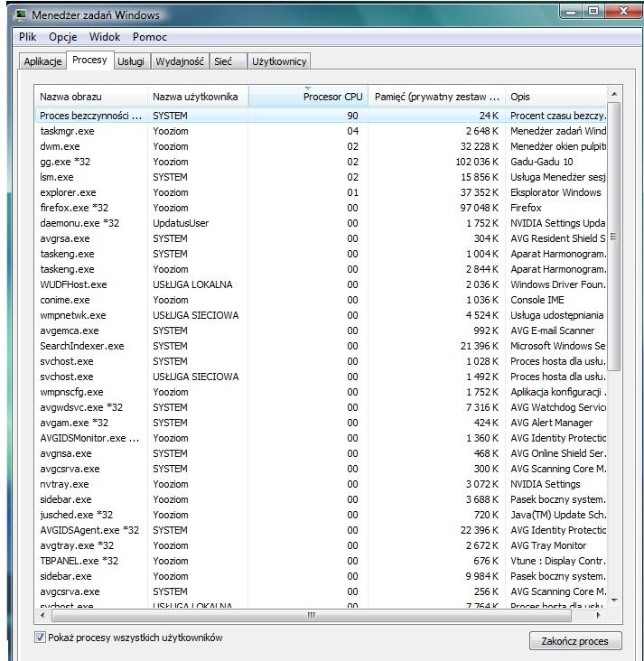Click the vertical scrollbar down arrow
This screenshot has width=644, height=661.
coord(614,600)
